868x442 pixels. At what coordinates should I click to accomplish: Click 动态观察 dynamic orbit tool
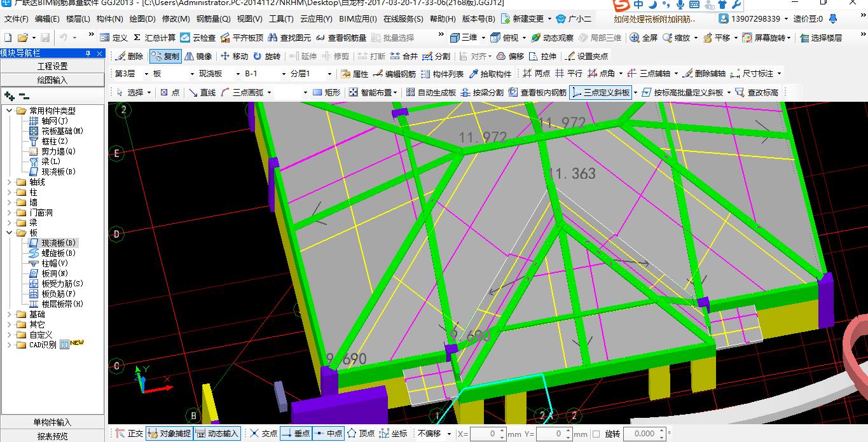point(552,38)
